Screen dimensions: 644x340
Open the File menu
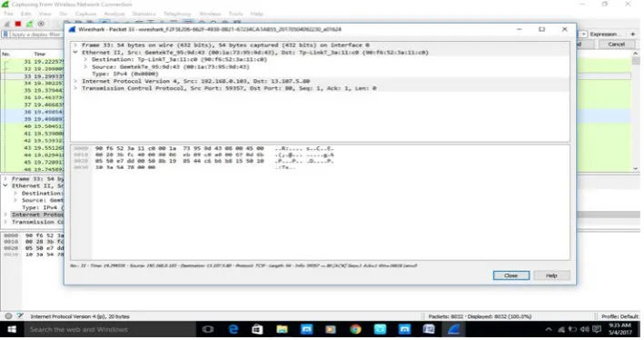pyautogui.click(x=8, y=14)
